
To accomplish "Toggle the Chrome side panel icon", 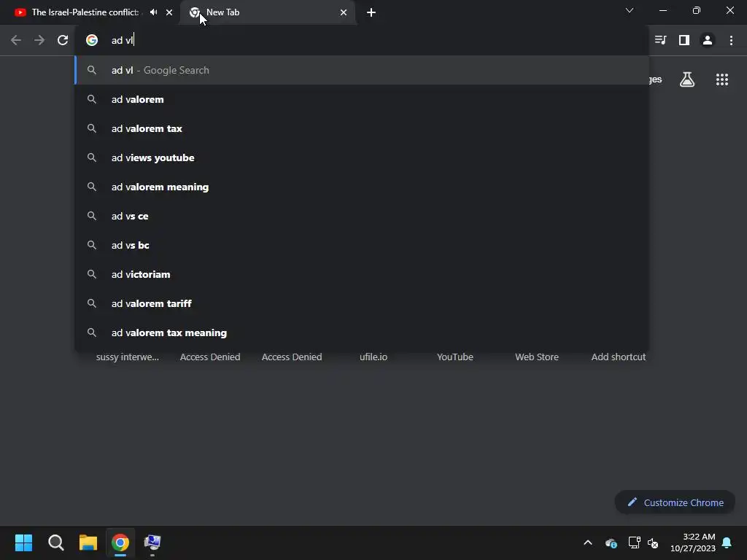I will (684, 40).
